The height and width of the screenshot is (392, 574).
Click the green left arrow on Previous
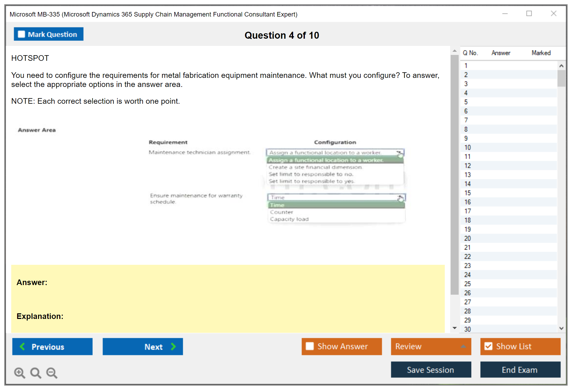pos(22,346)
